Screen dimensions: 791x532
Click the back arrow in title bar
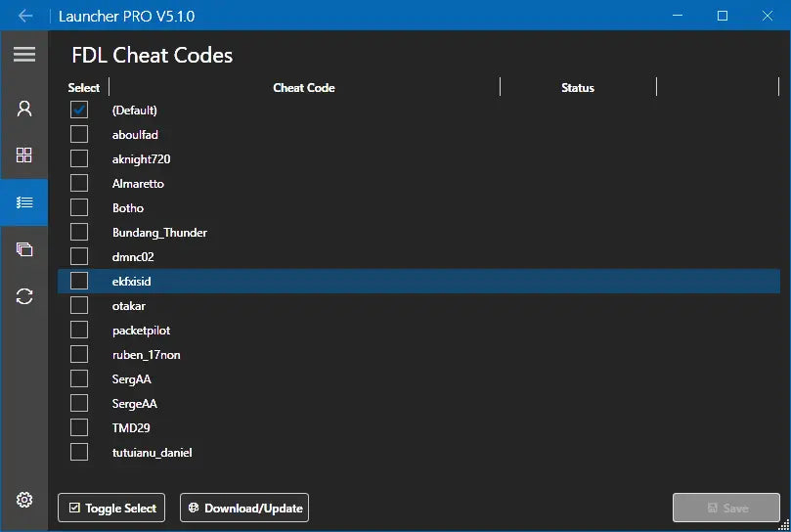click(25, 16)
